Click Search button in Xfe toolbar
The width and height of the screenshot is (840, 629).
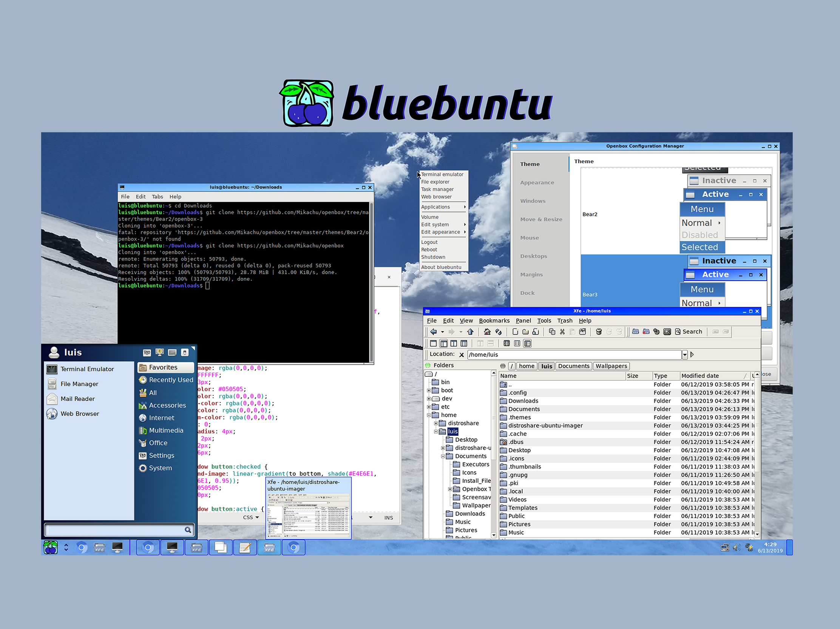click(x=688, y=332)
